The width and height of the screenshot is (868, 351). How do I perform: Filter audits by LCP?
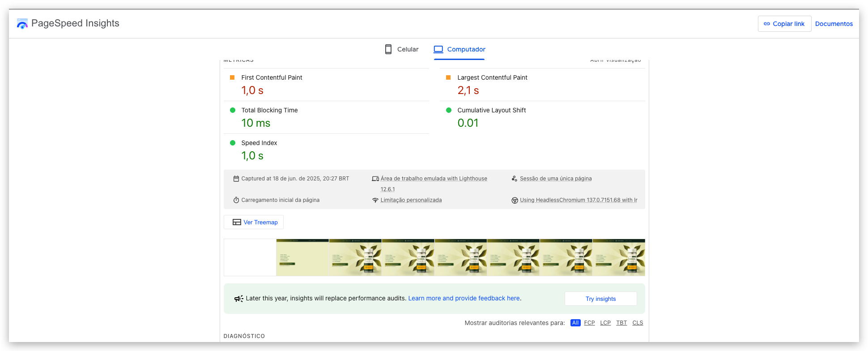tap(605, 323)
